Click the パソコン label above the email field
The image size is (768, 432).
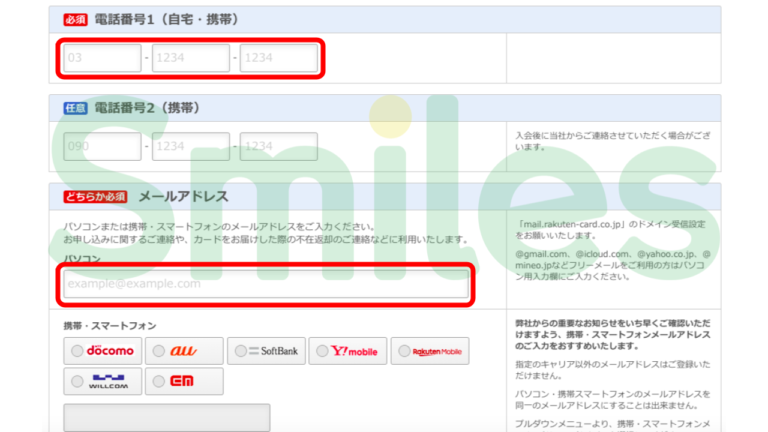[x=82, y=258]
